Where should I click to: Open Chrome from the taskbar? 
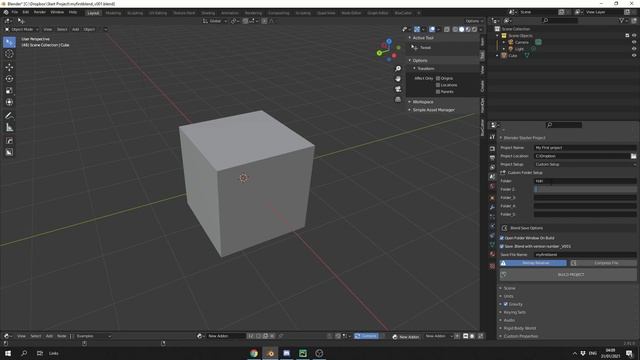point(254,353)
